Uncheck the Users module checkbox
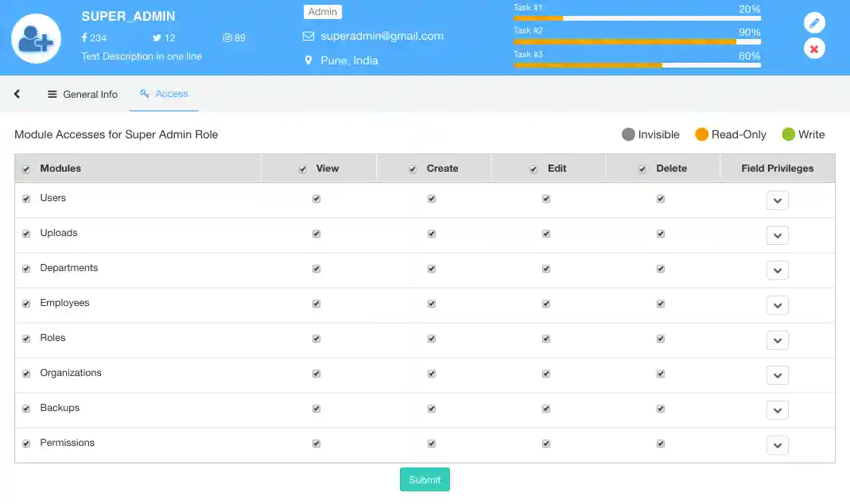This screenshot has height=504, width=850. 26,199
